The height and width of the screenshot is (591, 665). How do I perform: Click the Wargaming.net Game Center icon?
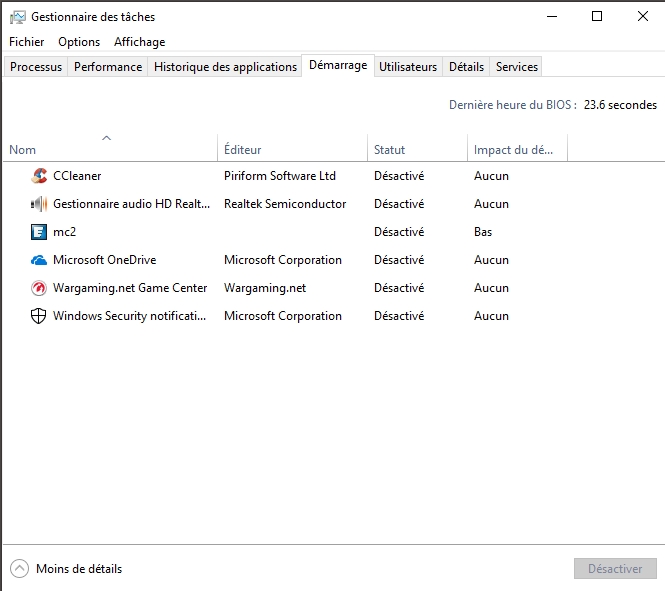pyautogui.click(x=39, y=288)
